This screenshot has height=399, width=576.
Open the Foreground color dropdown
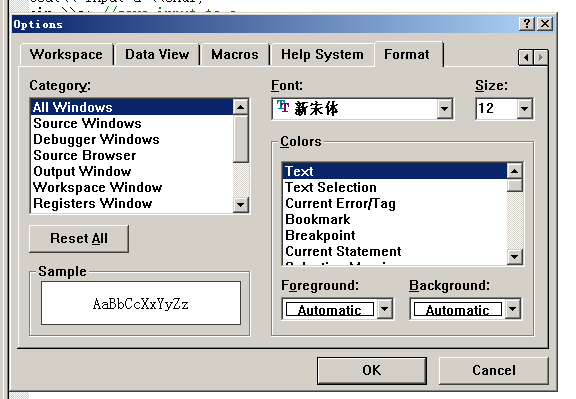click(x=384, y=309)
